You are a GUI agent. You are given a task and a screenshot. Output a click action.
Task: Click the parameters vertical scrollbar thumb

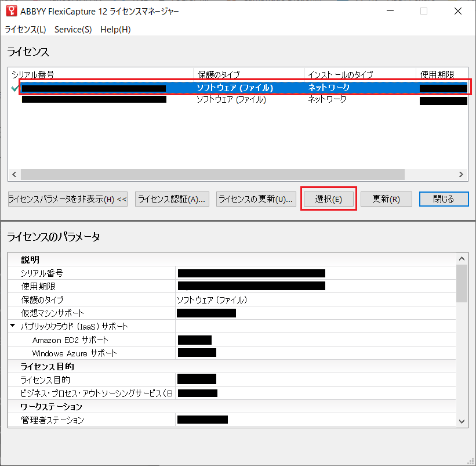[462, 283]
